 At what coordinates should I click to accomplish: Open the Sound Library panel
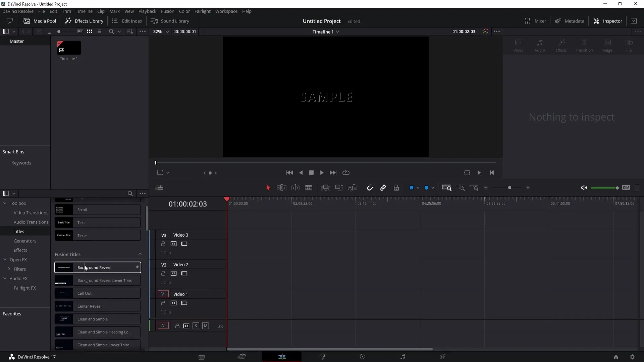[170, 21]
